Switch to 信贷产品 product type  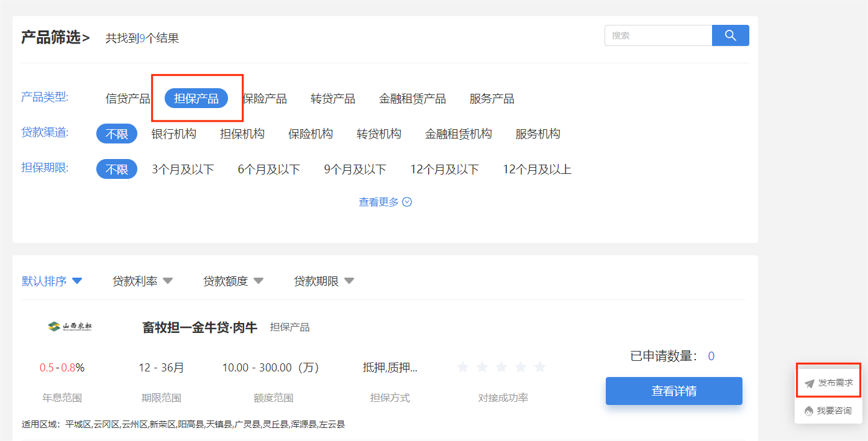click(x=127, y=99)
